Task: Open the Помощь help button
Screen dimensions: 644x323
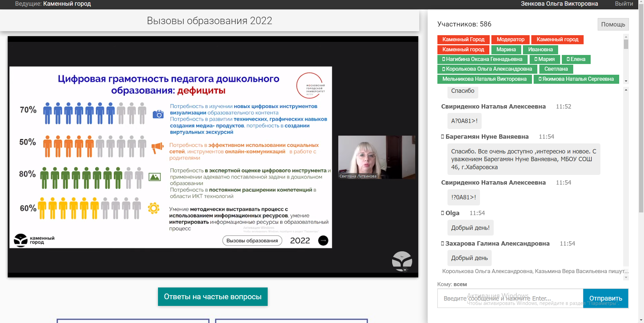Action: pyautogui.click(x=613, y=24)
